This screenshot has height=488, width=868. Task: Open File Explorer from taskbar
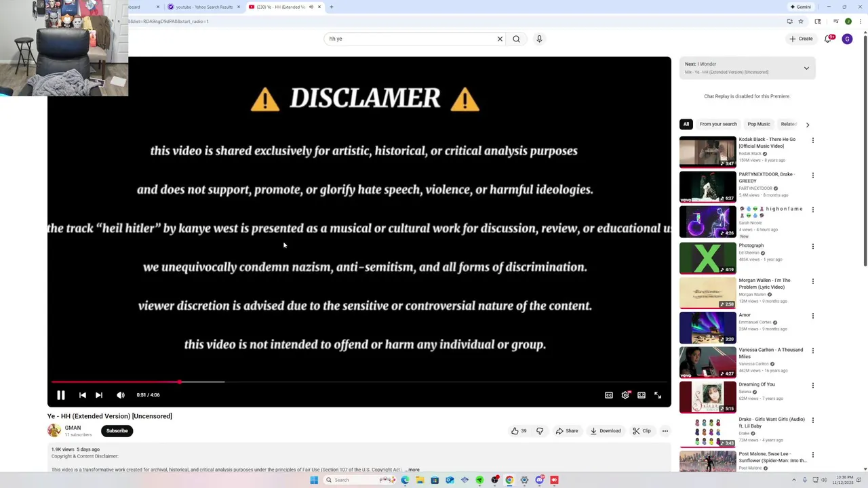pos(420,480)
